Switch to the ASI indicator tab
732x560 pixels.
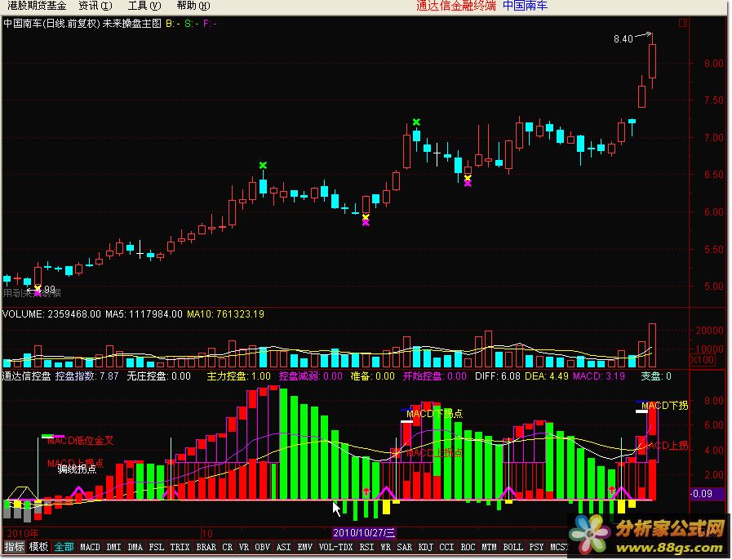(283, 546)
